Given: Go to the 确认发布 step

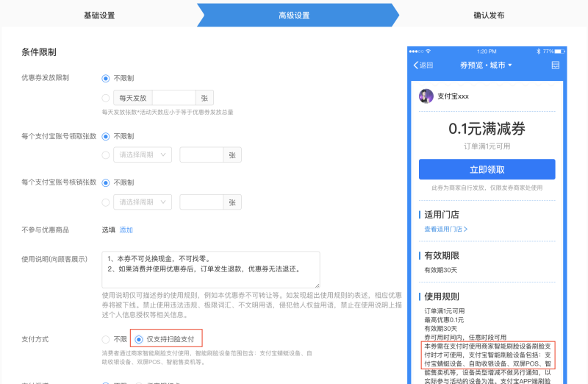Looking at the screenshot, I should tap(489, 15).
